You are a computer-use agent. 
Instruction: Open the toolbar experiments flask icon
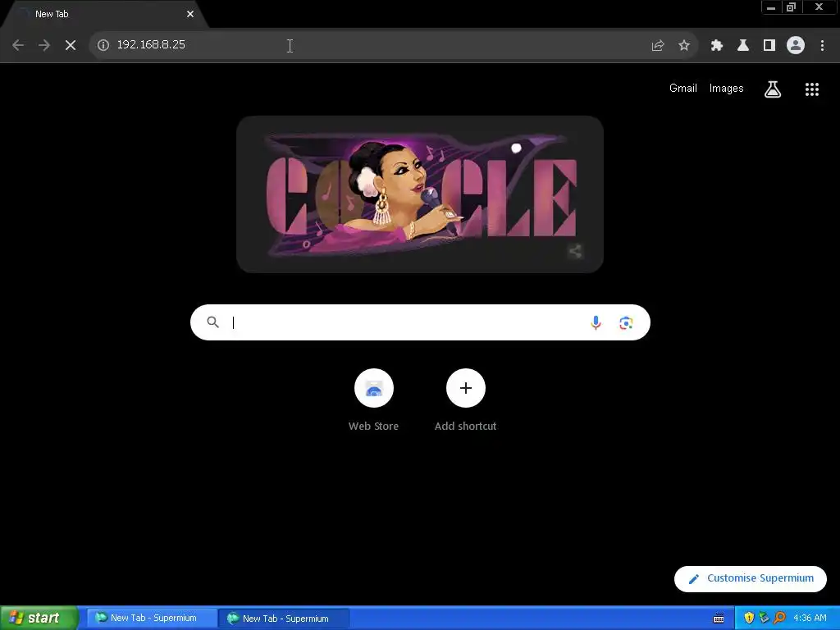tap(743, 46)
